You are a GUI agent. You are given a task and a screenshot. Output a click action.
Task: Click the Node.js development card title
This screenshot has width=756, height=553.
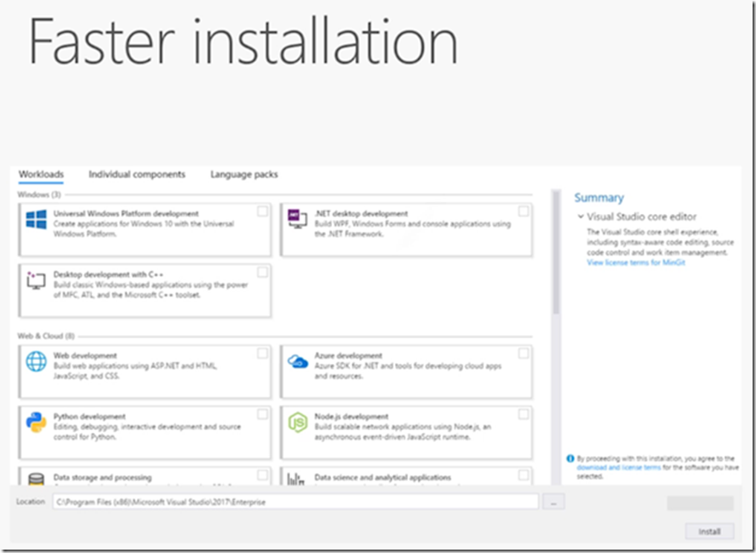pyautogui.click(x=351, y=416)
